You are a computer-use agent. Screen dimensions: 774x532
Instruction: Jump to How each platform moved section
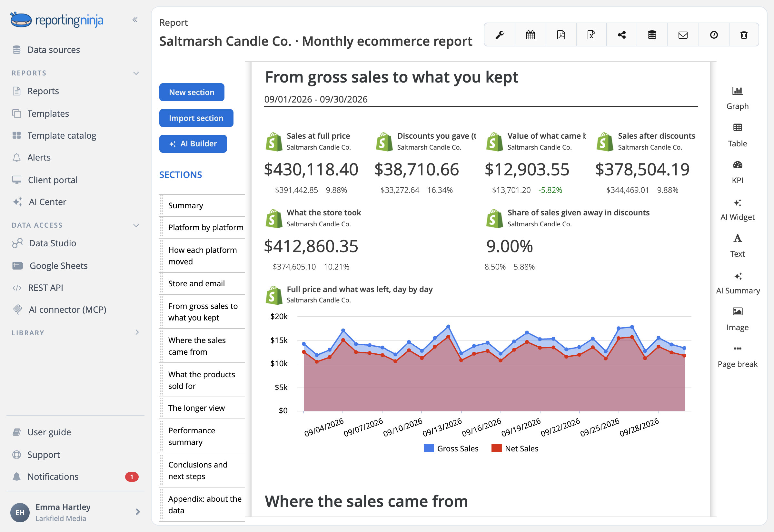[203, 256]
